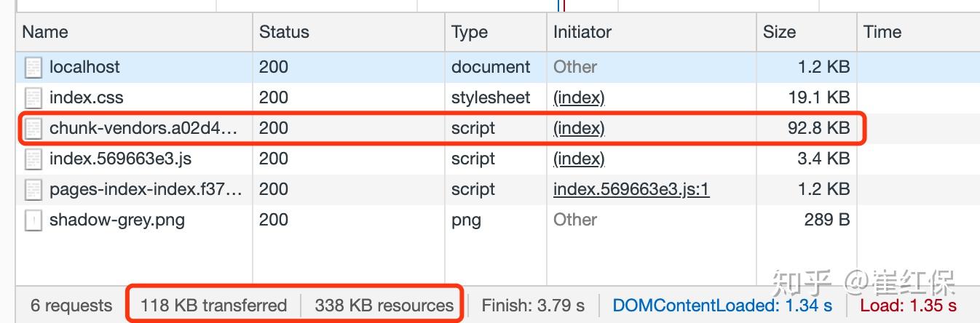The height and width of the screenshot is (323, 980).
Task: Sort requests by the Time column
Action: (882, 32)
